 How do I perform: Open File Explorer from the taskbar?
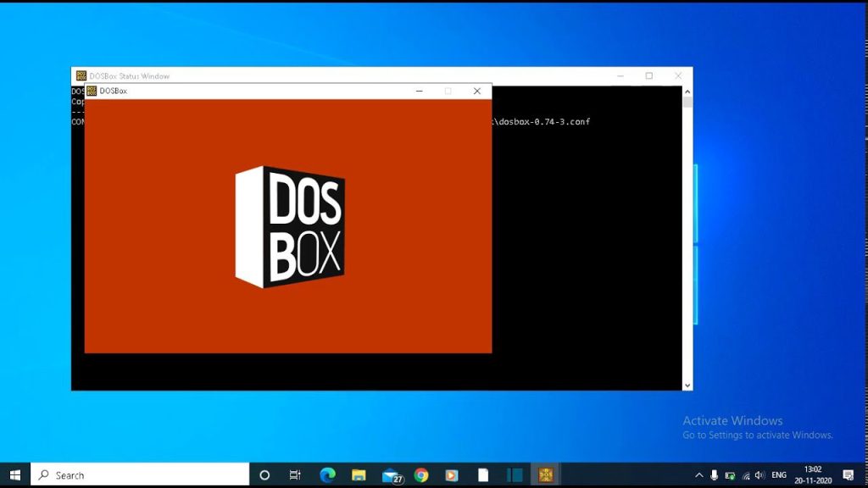[359, 474]
